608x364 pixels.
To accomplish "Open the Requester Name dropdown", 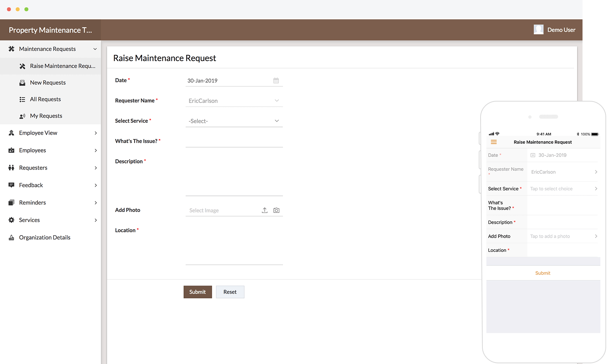I will point(234,101).
